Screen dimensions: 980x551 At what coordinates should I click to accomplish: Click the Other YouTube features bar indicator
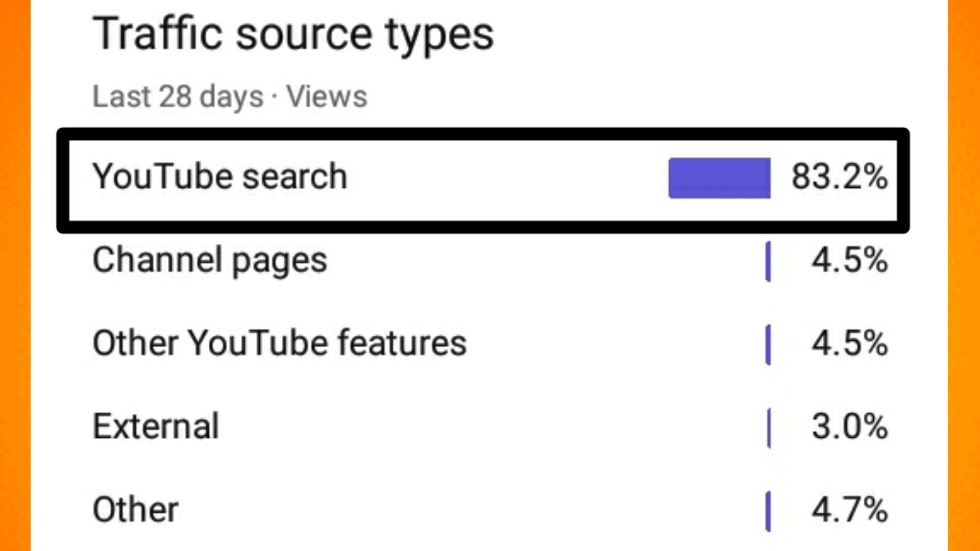(768, 344)
